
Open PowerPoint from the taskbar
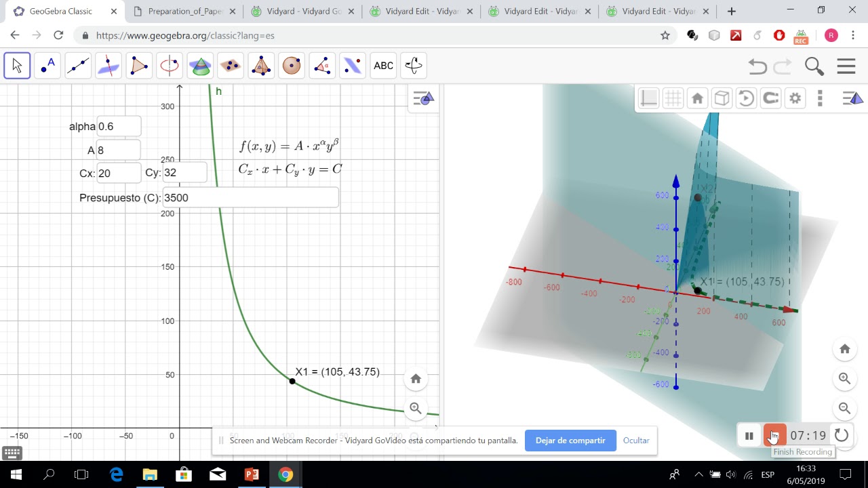click(x=252, y=474)
